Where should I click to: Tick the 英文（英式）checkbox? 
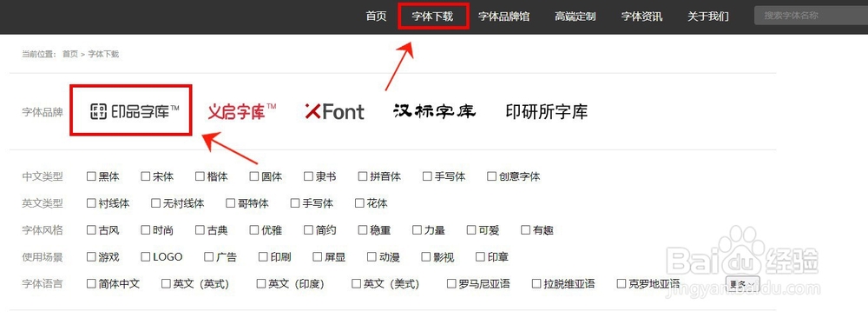tap(166, 283)
